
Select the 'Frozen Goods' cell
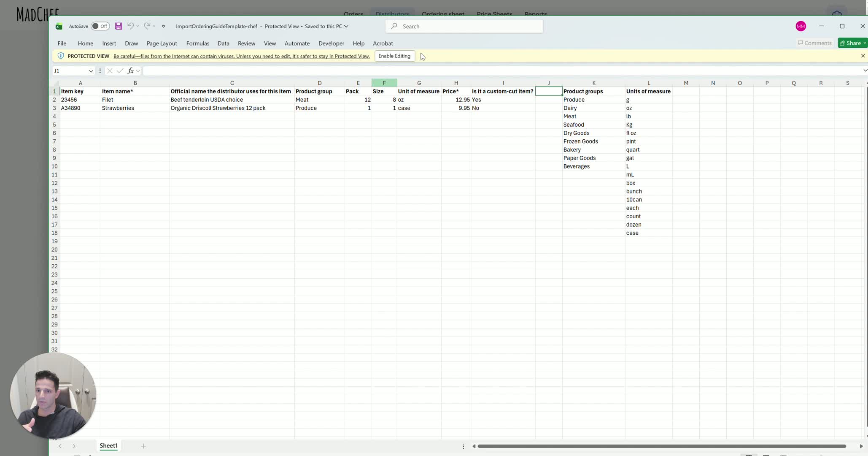click(593, 141)
